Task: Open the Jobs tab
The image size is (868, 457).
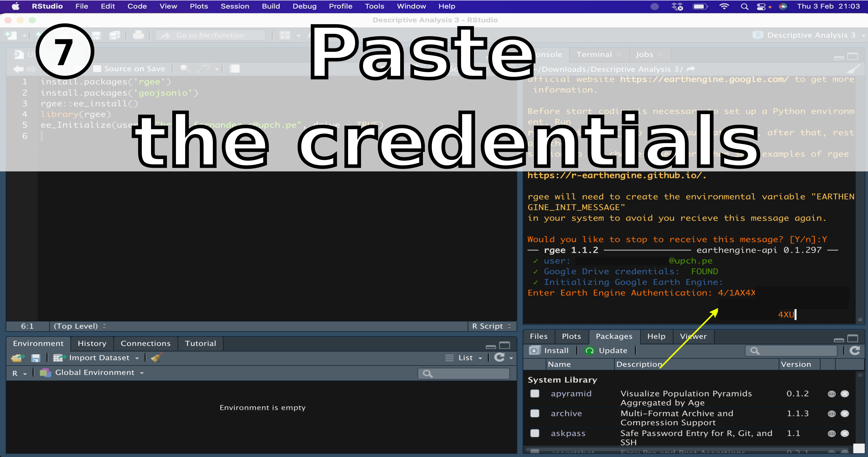Action: coord(644,55)
